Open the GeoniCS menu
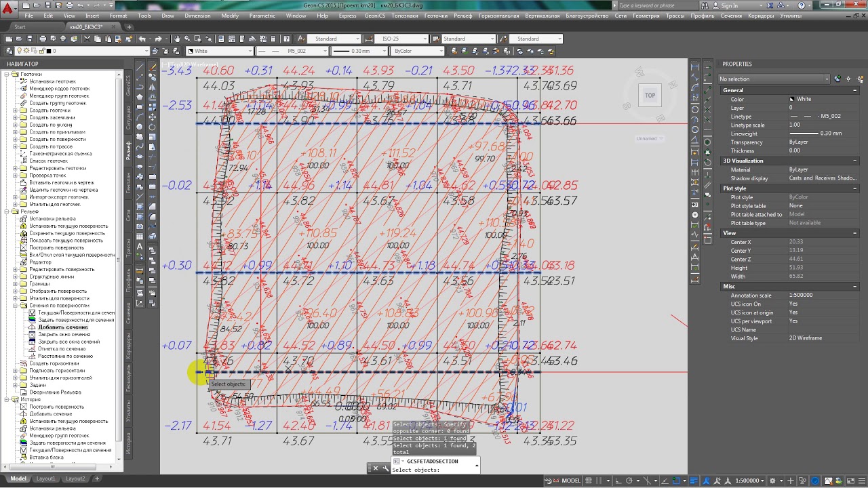The width and height of the screenshot is (868, 488). pos(375,16)
